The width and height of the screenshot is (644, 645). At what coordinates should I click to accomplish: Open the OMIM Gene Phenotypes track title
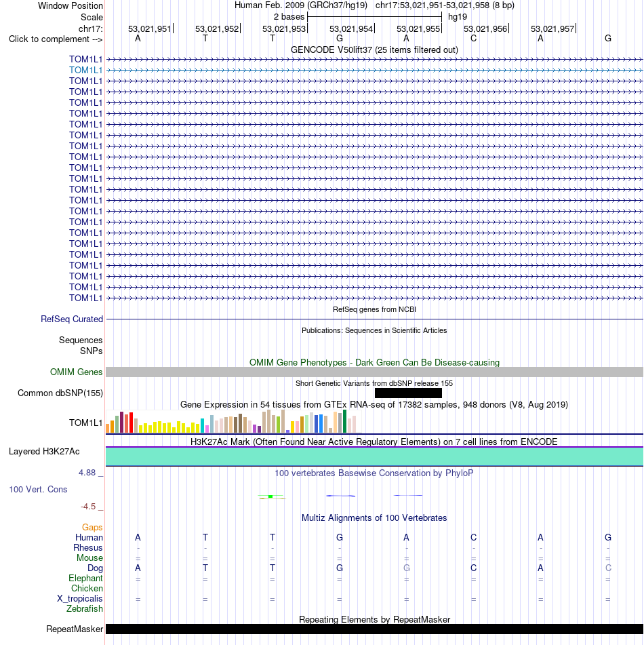(x=374, y=362)
